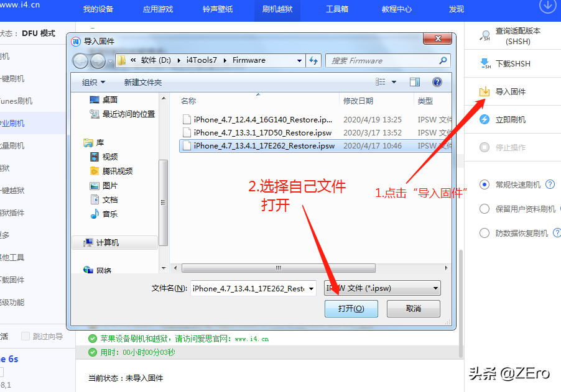Click the 下载SHSH download icon
This screenshot has width=561, height=392.
coord(484,63)
